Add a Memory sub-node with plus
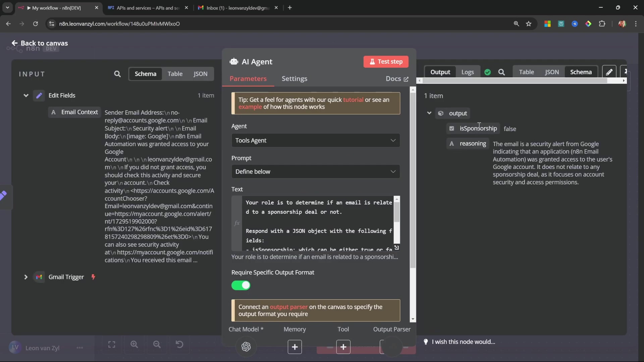This screenshot has width=644, height=362. point(294,347)
